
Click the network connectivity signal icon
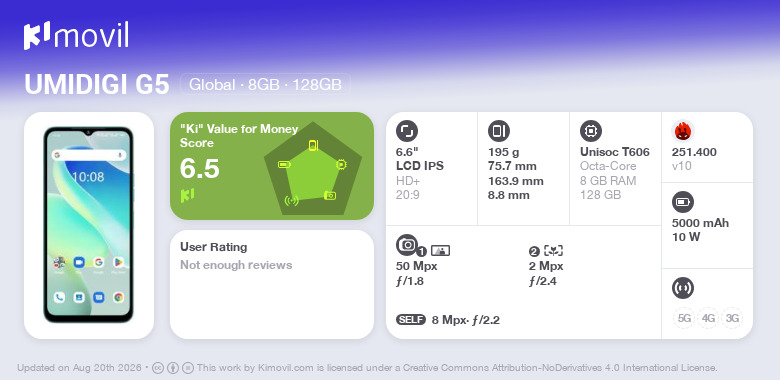683,288
